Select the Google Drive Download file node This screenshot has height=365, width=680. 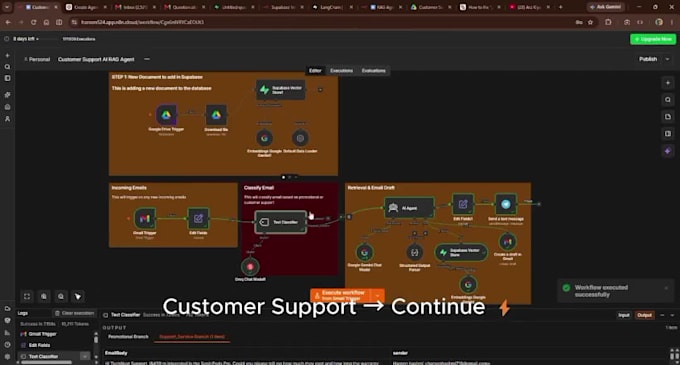[216, 115]
